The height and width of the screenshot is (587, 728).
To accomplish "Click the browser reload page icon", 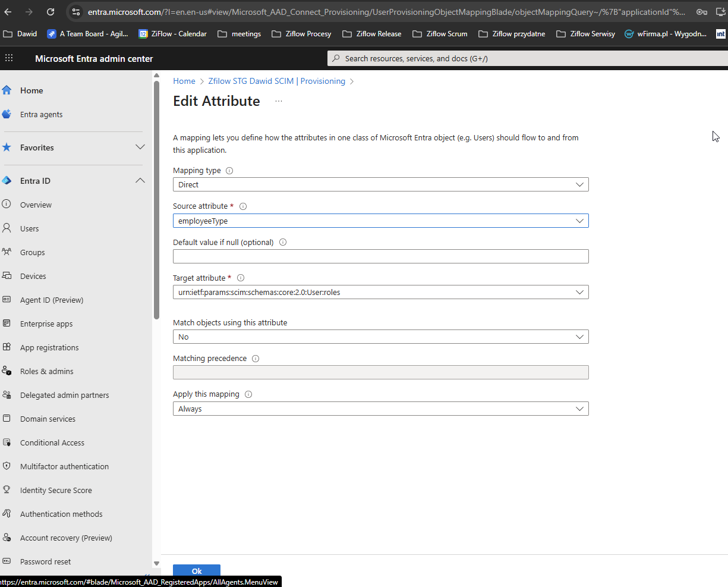I will pos(51,12).
